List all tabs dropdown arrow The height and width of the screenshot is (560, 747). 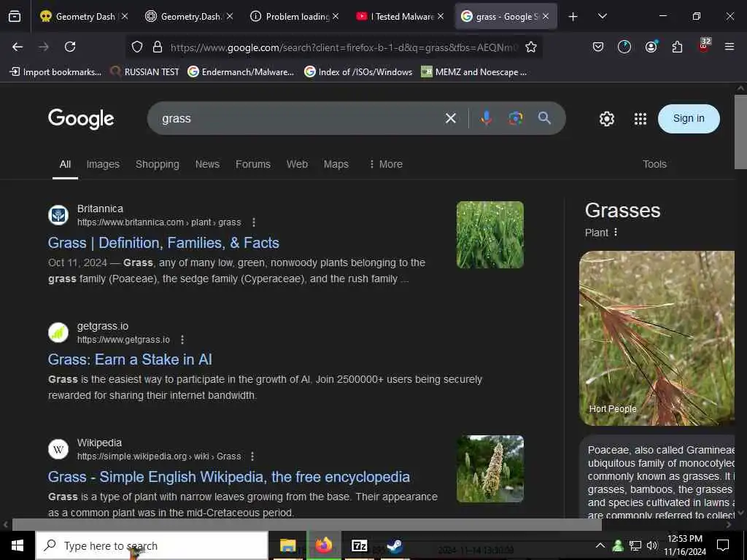pos(602,16)
